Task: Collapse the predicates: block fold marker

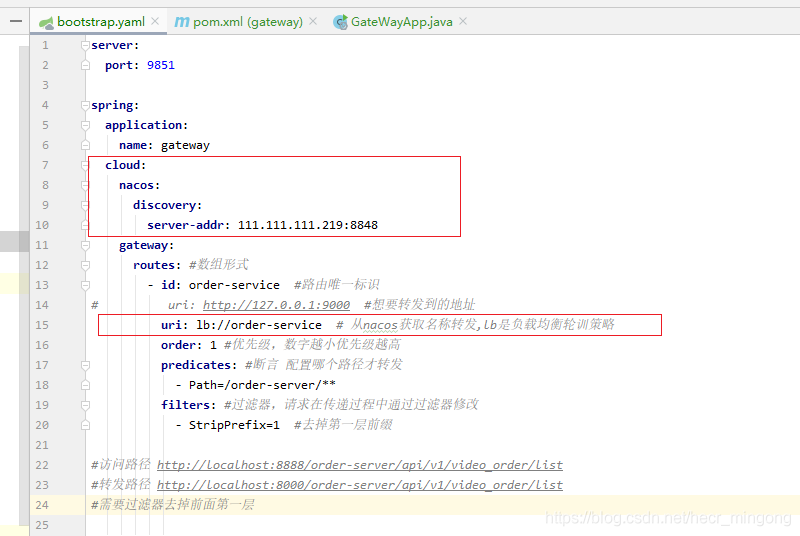Action: click(85, 365)
